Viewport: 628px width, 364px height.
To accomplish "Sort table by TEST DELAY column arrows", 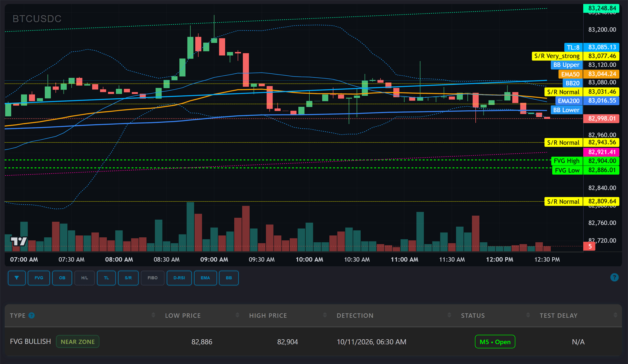I will (x=615, y=315).
